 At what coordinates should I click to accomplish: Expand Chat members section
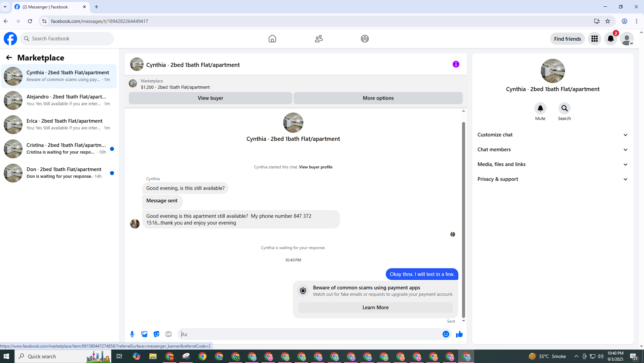(x=553, y=150)
